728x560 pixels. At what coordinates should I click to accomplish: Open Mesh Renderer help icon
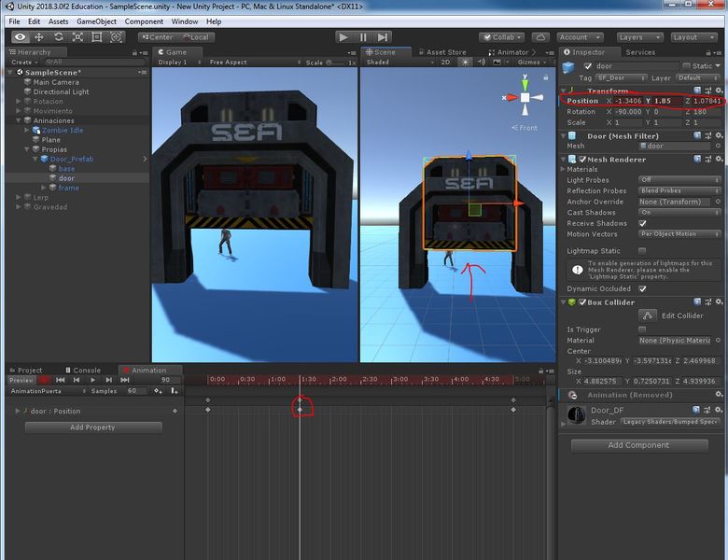click(x=697, y=159)
